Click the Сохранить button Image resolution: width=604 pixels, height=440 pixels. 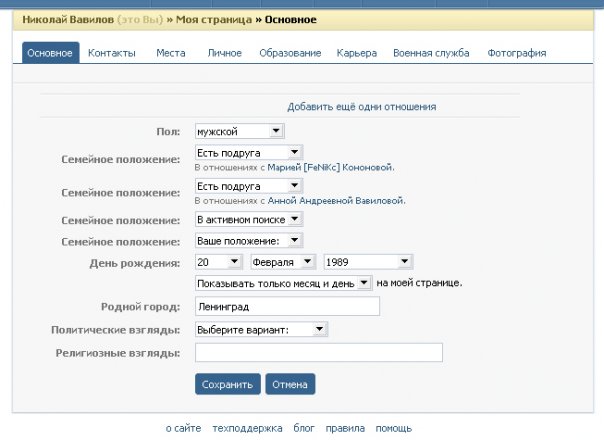228,384
